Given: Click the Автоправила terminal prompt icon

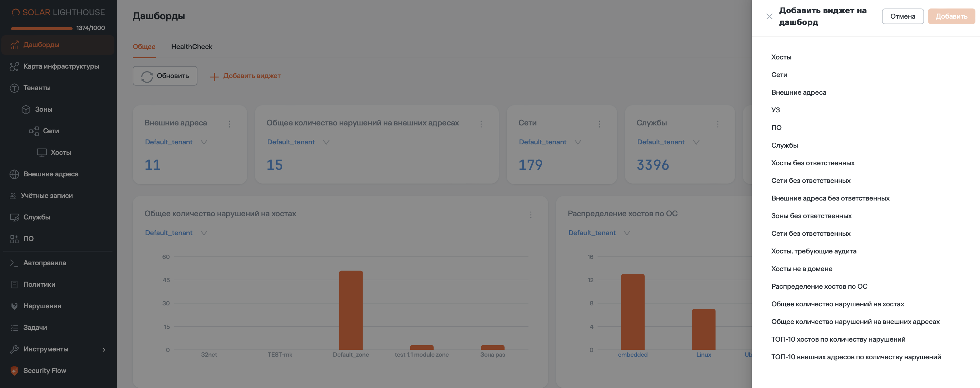Looking at the screenshot, I should pos(14,263).
